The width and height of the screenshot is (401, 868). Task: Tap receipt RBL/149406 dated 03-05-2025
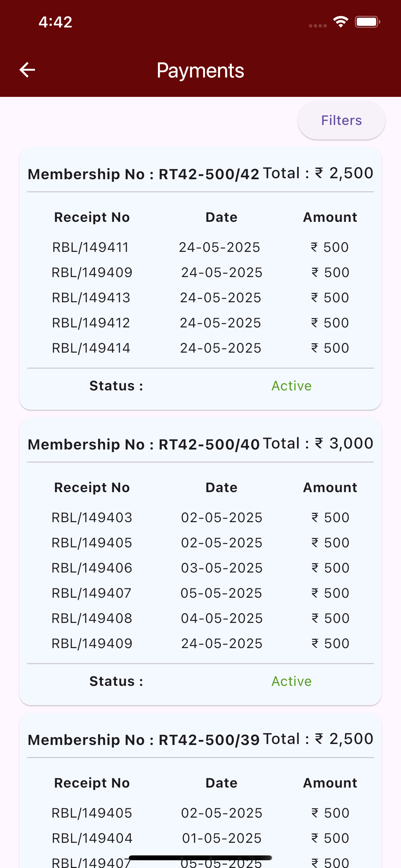[200, 568]
